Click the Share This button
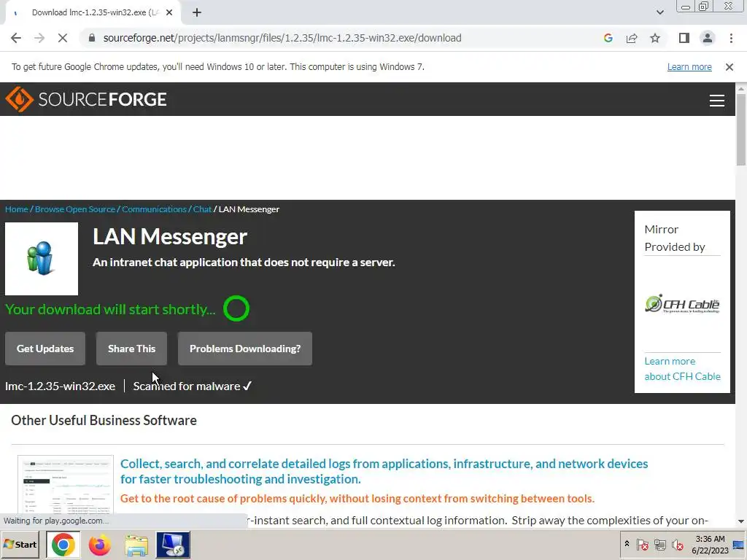 [131, 349]
